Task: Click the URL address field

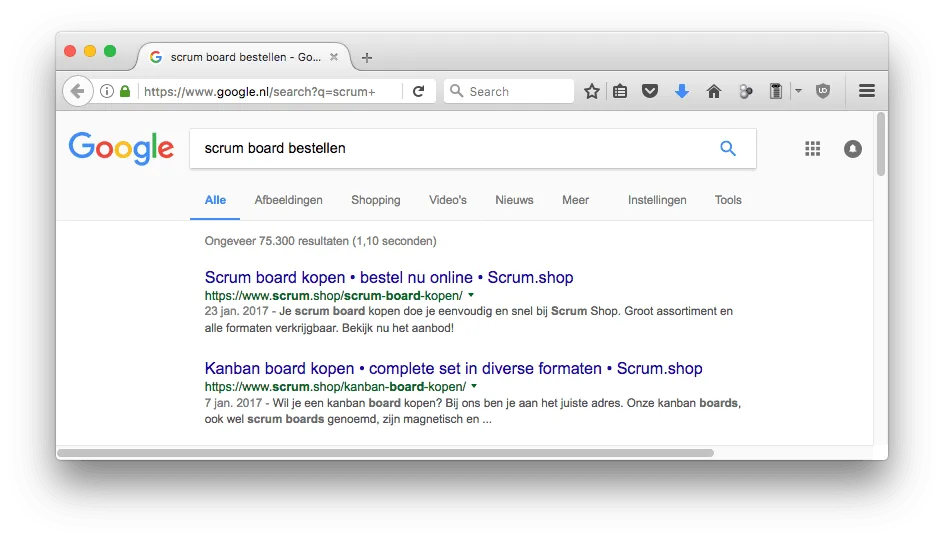Action: tap(259, 92)
